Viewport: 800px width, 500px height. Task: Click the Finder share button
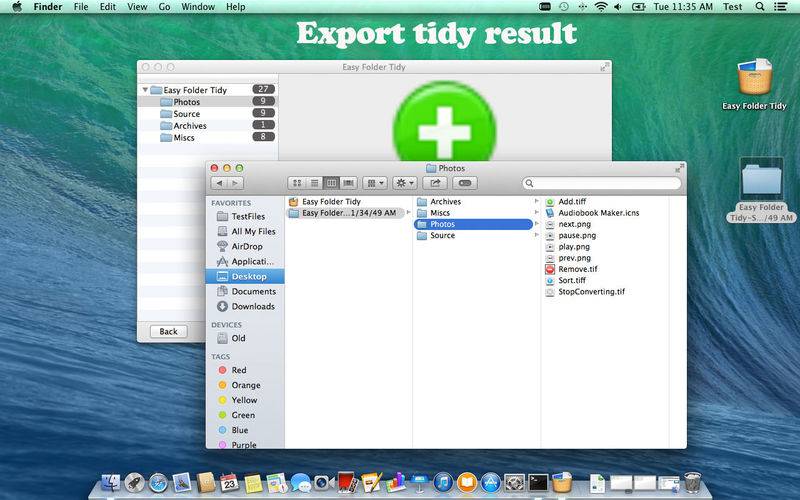click(x=435, y=183)
